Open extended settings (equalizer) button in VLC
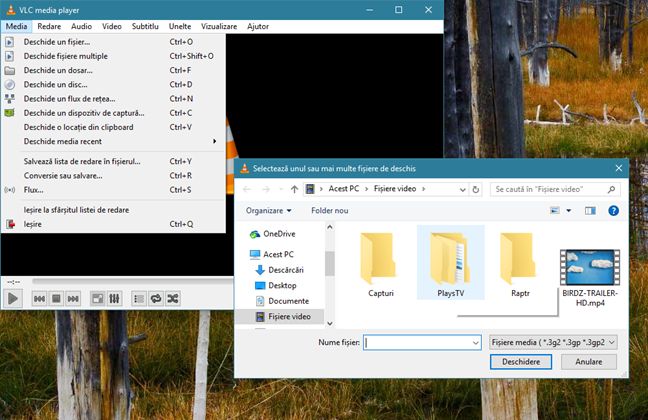 click(114, 298)
